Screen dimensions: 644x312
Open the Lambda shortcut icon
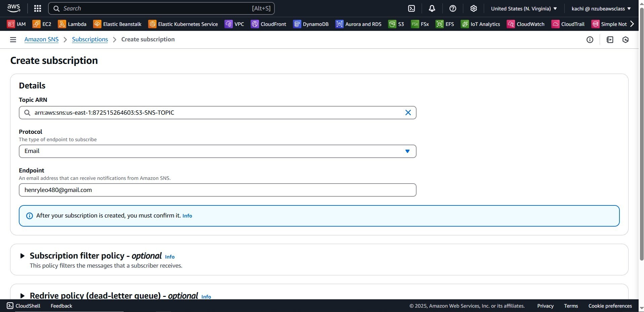(x=62, y=24)
